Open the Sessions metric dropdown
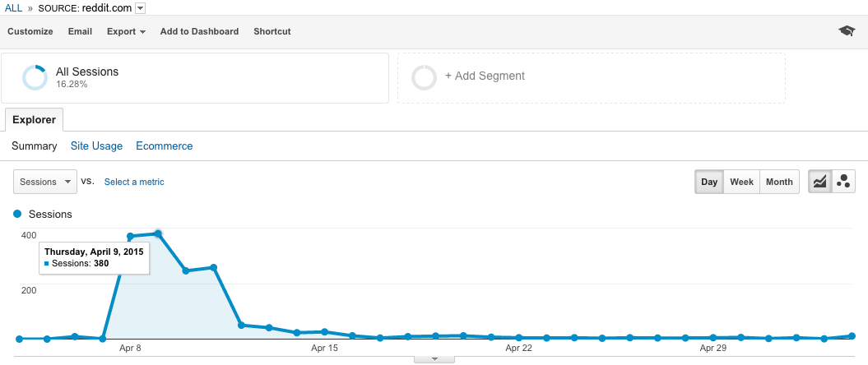Viewport: 868px width, 365px height. (x=44, y=182)
